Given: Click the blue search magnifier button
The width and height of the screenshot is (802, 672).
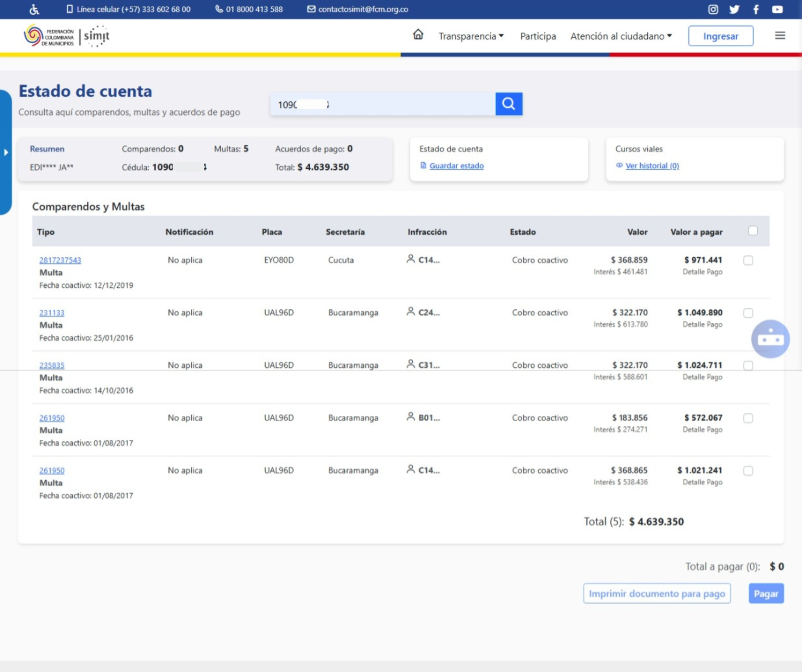Looking at the screenshot, I should (x=508, y=104).
